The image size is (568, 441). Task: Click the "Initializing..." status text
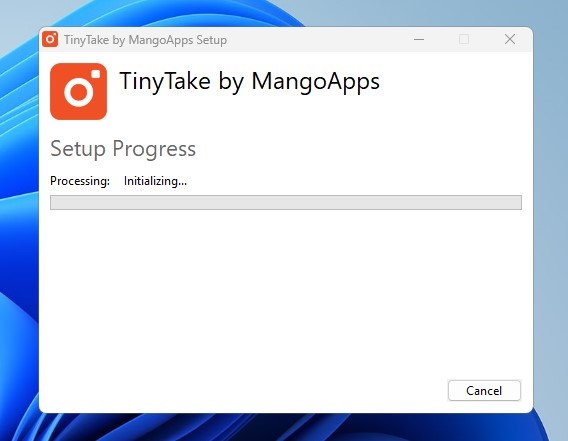(155, 181)
